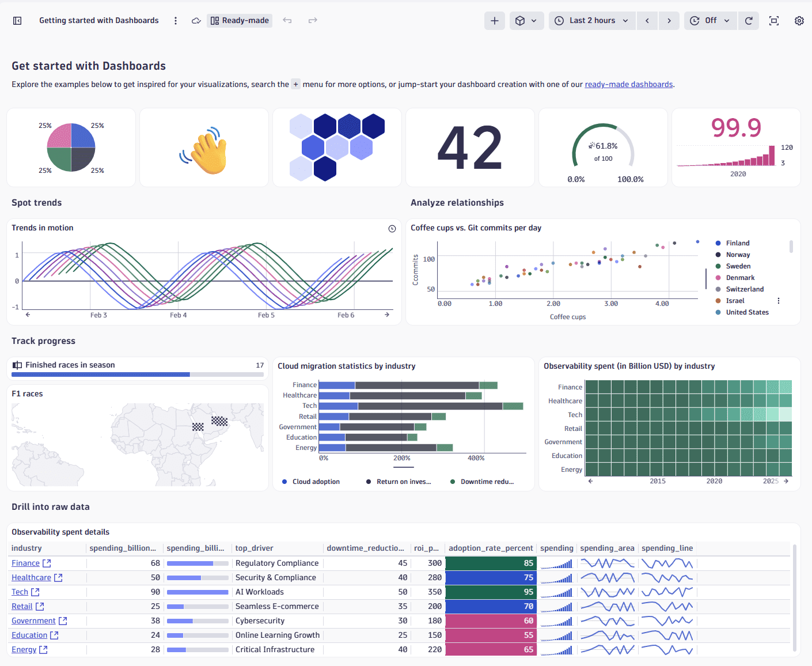Click the Finance spending bar indicator
The width and height of the screenshot is (812, 666).
point(198,563)
